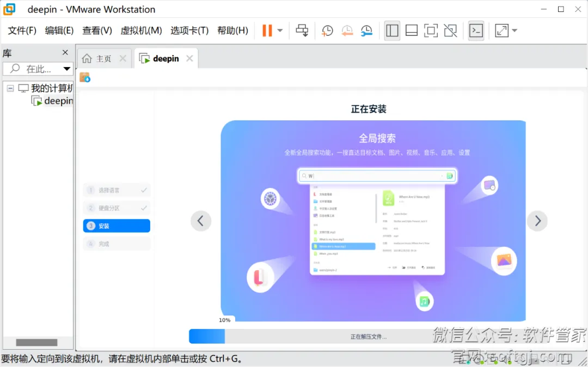Click the 完成 step
The image size is (588, 367).
(117, 244)
